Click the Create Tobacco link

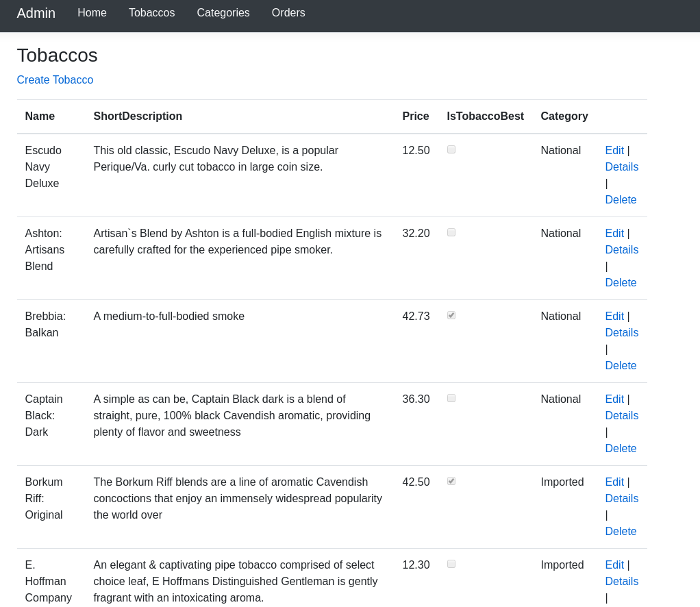(x=55, y=79)
